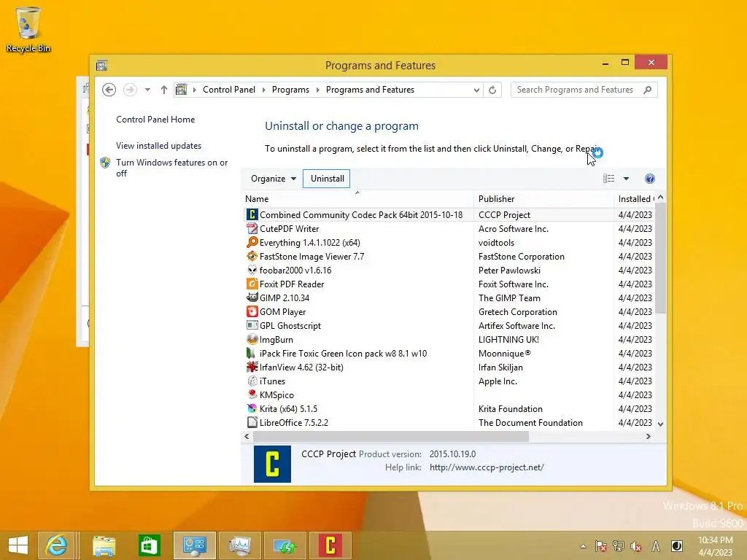Go back with the back arrow
The image size is (747, 560).
click(x=109, y=90)
